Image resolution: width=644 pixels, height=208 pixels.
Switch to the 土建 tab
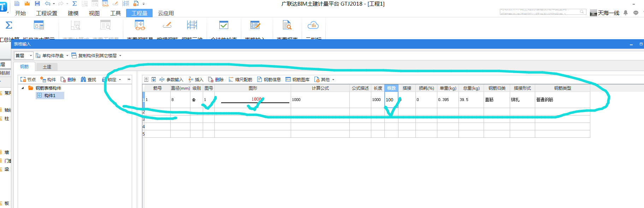click(47, 67)
